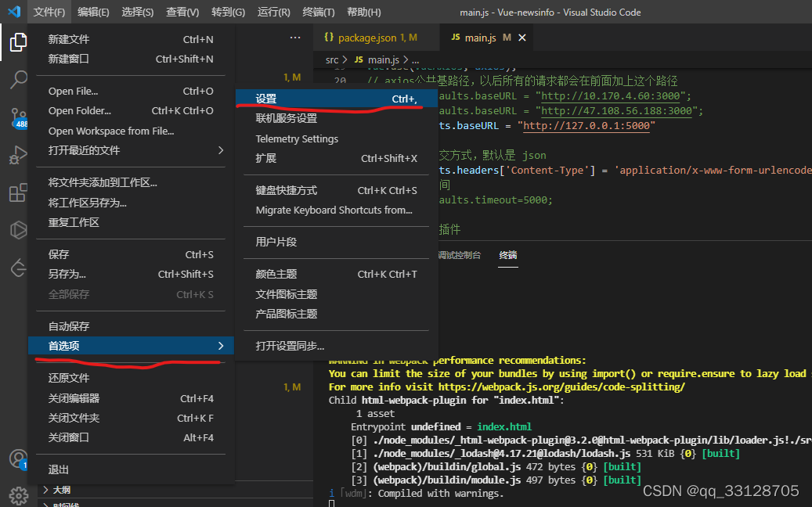Close the main.js editor tab

pyautogui.click(x=522, y=38)
